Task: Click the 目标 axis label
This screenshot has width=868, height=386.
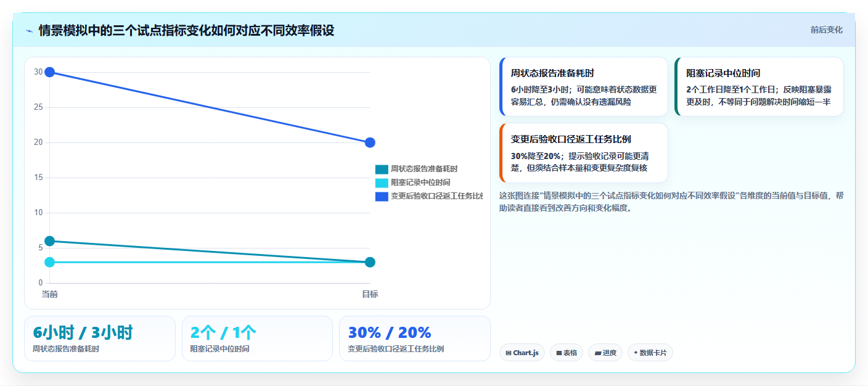Action: [370, 294]
